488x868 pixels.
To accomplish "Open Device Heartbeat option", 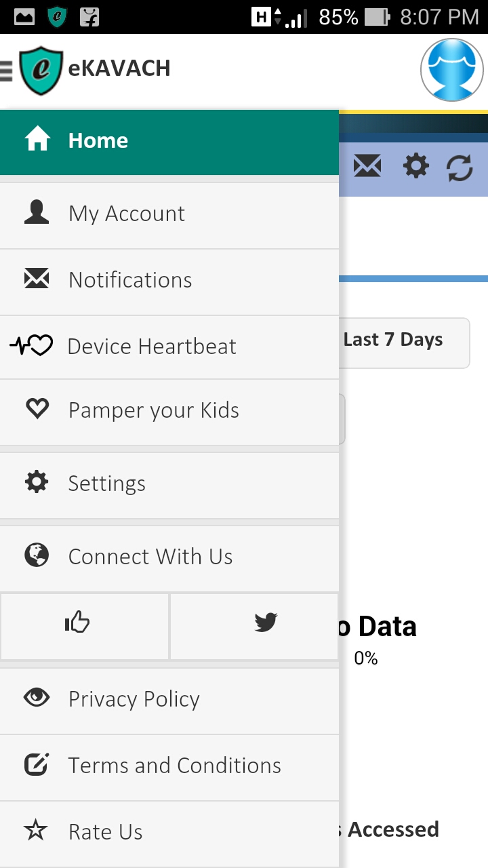I will coord(169,347).
